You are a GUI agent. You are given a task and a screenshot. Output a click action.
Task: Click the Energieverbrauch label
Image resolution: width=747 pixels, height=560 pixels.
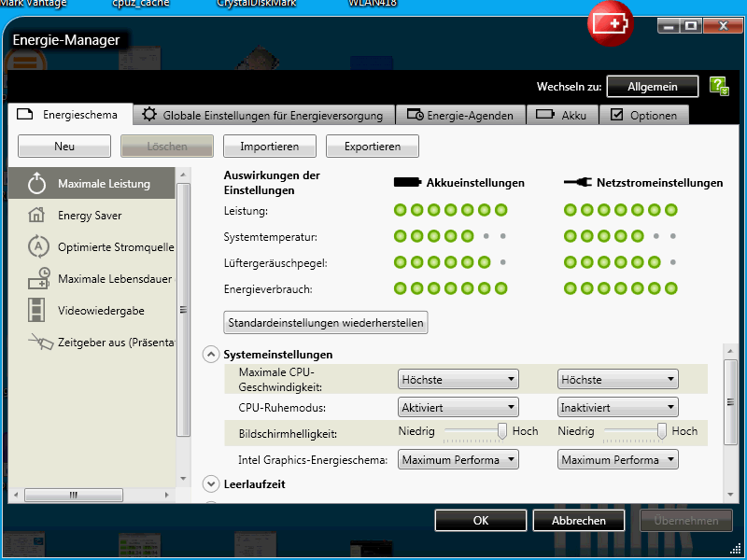pos(268,289)
